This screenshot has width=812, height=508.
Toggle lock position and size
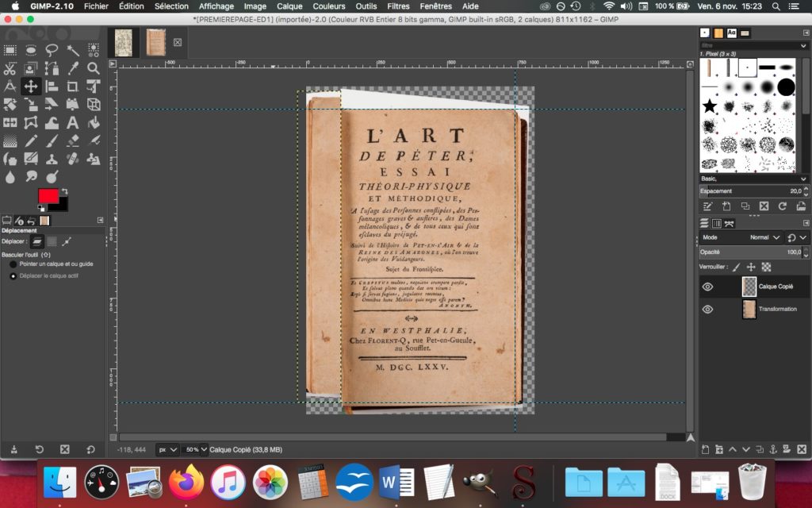[751, 267]
